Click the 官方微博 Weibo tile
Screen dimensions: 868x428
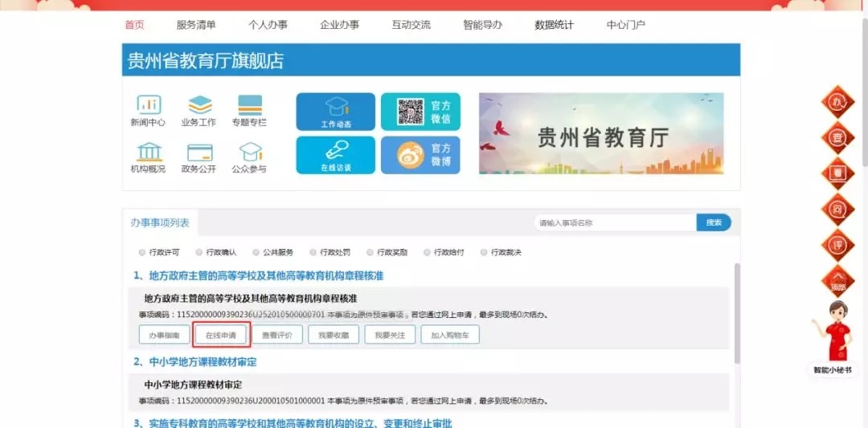pos(420,155)
